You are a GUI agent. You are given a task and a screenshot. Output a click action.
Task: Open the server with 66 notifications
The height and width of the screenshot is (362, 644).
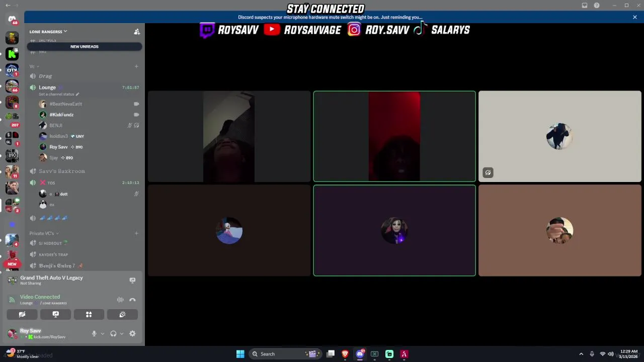coord(12,86)
